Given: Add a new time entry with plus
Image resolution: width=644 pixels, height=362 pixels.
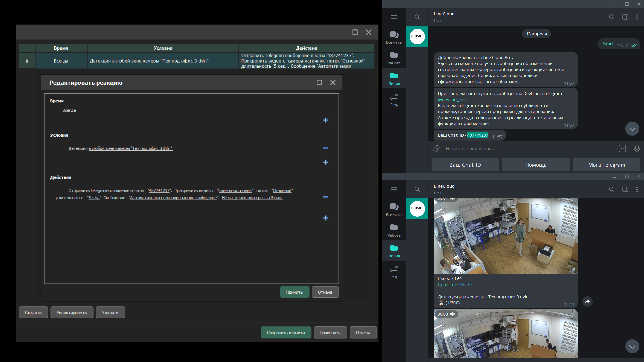Looking at the screenshot, I should click(x=325, y=120).
